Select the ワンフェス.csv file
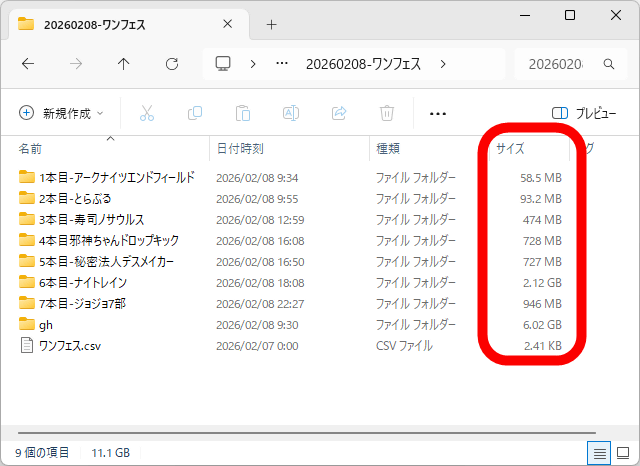Viewport: 640px width, 466px height. [69, 346]
